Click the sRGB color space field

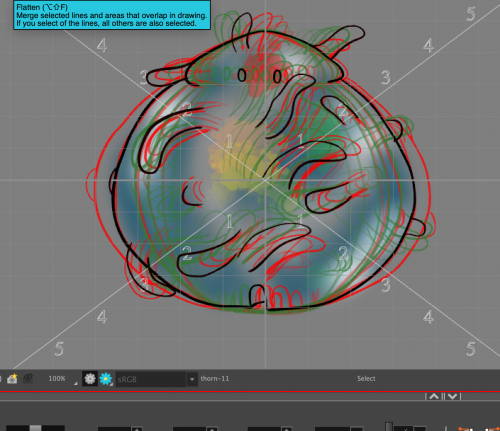click(151, 379)
